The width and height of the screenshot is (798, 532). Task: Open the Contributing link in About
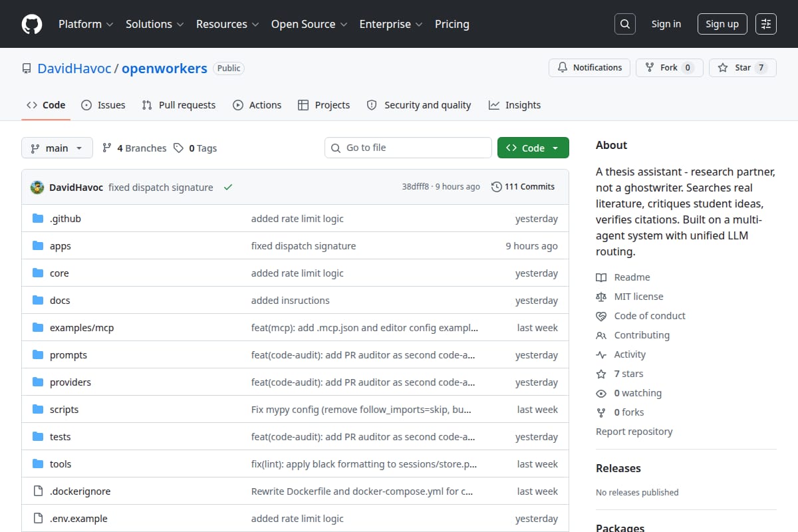(x=642, y=335)
